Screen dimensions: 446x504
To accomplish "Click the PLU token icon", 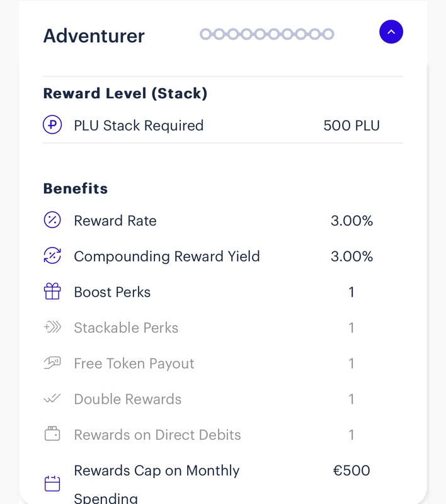I will tap(52, 125).
